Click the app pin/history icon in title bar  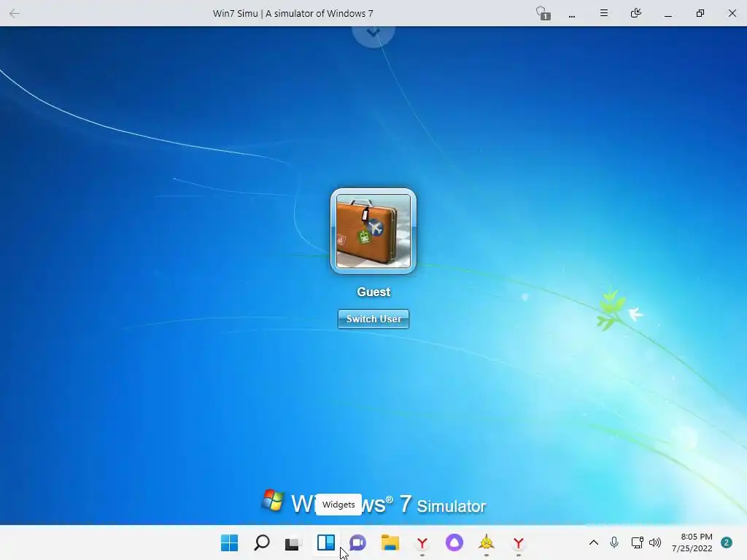click(x=635, y=13)
